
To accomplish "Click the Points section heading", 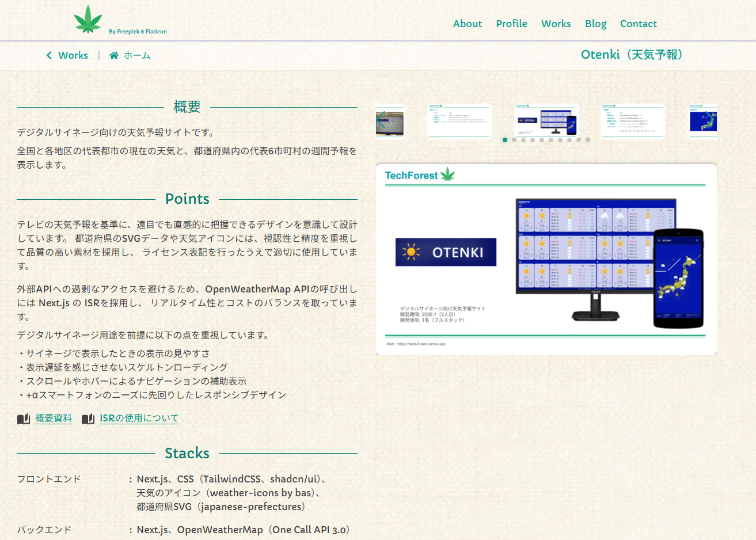I will tap(187, 199).
